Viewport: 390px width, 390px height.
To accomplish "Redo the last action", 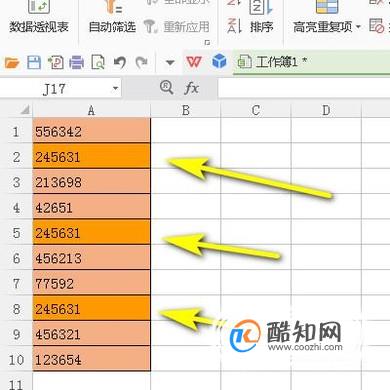I will (142, 62).
